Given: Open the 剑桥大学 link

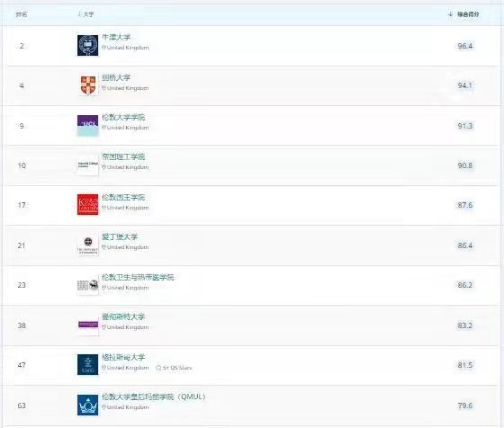Looking at the screenshot, I should pos(116,77).
